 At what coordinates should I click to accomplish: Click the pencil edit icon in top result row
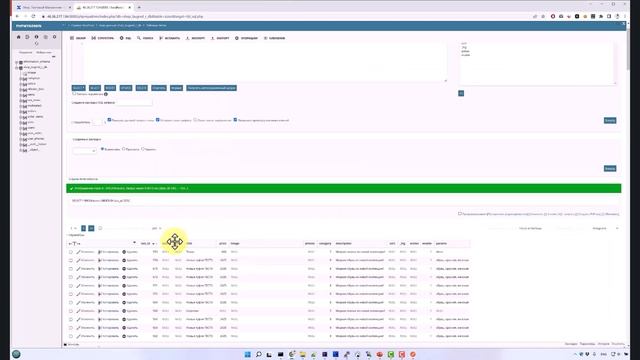[x=78, y=252]
